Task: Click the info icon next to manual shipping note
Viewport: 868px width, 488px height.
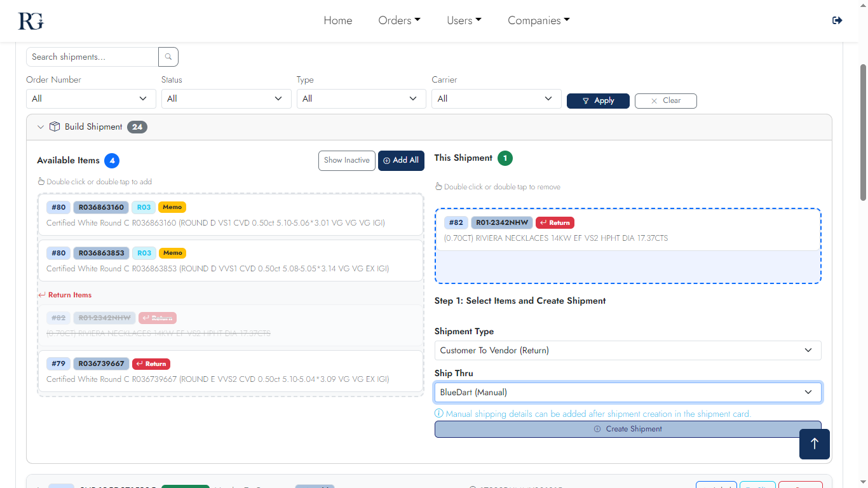Action: coord(438,414)
